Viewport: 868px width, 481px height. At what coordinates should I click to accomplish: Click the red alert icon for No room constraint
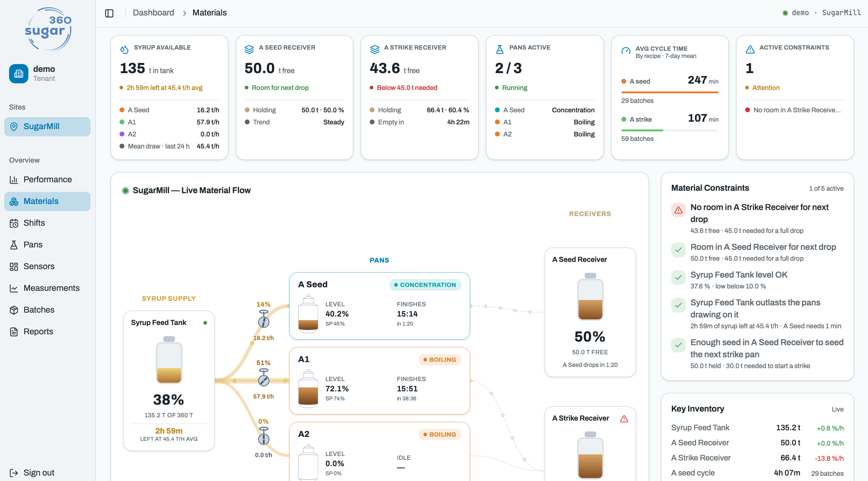click(678, 210)
